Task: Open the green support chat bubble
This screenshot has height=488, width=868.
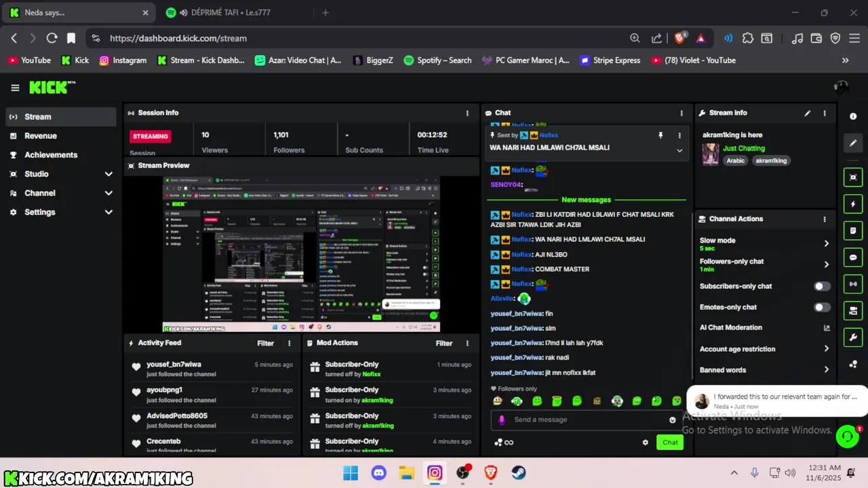Action: [848, 436]
